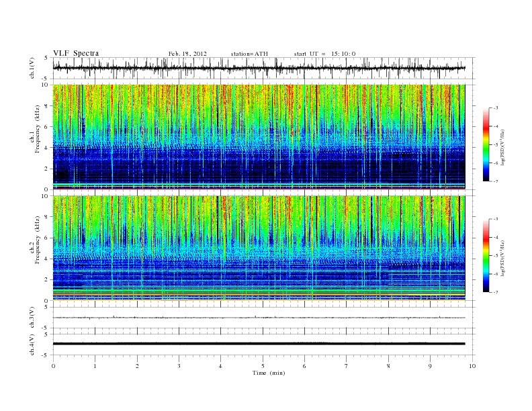
Task: Click the ch.1 spectrogram plot
Action: coord(259,137)
